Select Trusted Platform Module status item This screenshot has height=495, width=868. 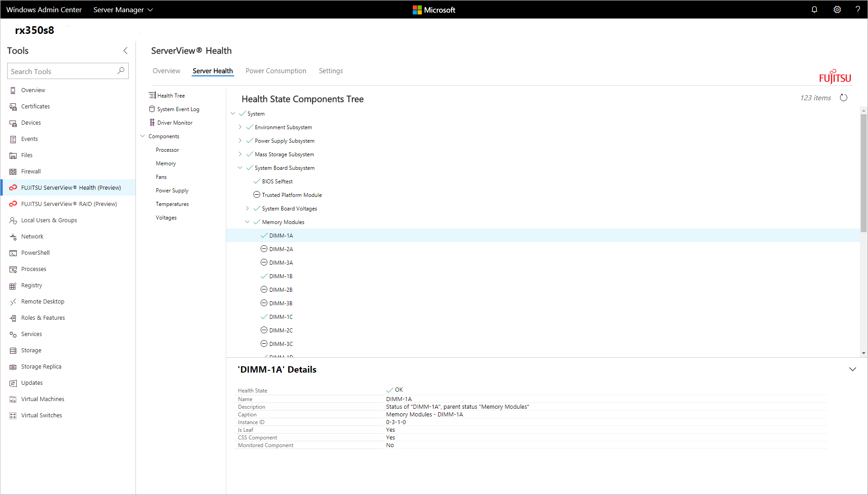292,194
